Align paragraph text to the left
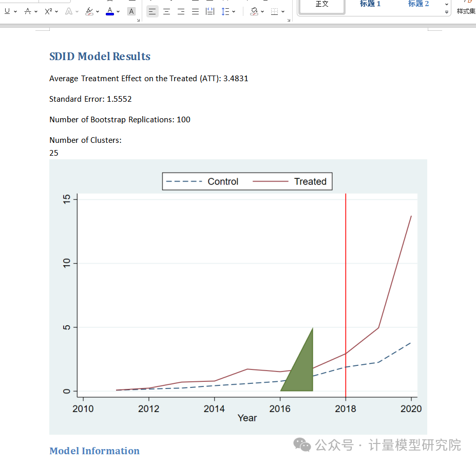Viewport: 476px width, 464px height. point(152,12)
